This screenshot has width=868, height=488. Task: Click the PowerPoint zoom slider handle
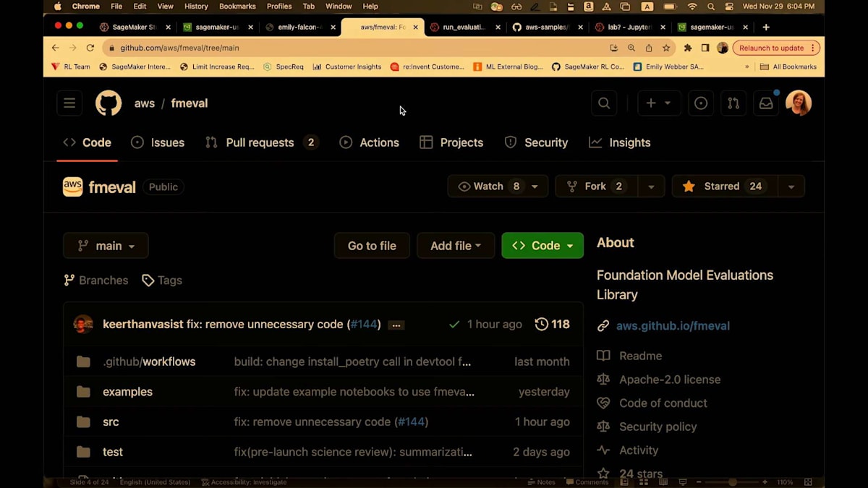coord(733,482)
